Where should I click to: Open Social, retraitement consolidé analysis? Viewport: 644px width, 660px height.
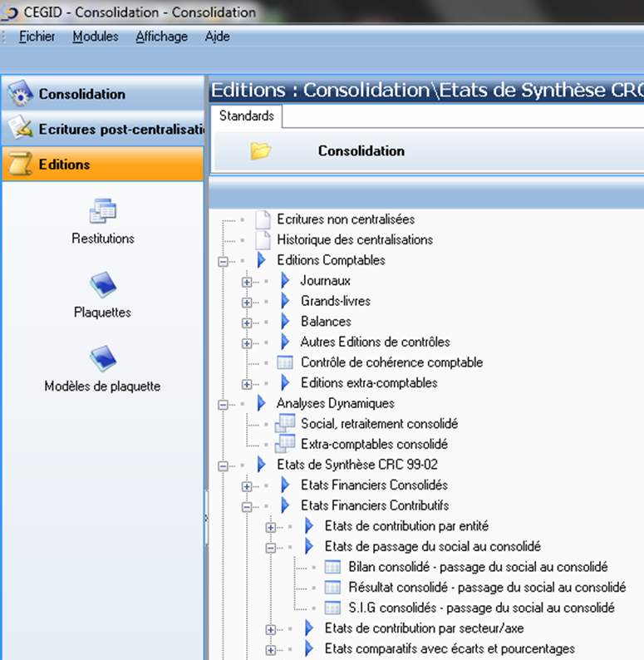(379, 423)
